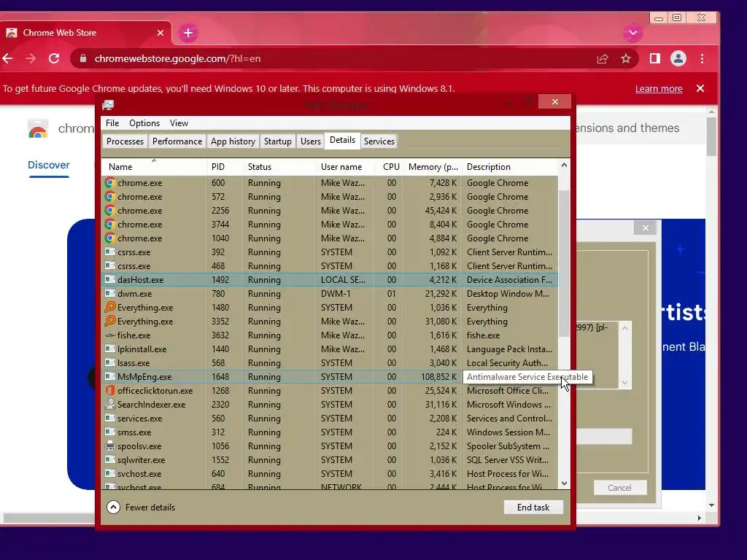This screenshot has width=747, height=560.
Task: Switch to the Performance tab
Action: [177, 141]
